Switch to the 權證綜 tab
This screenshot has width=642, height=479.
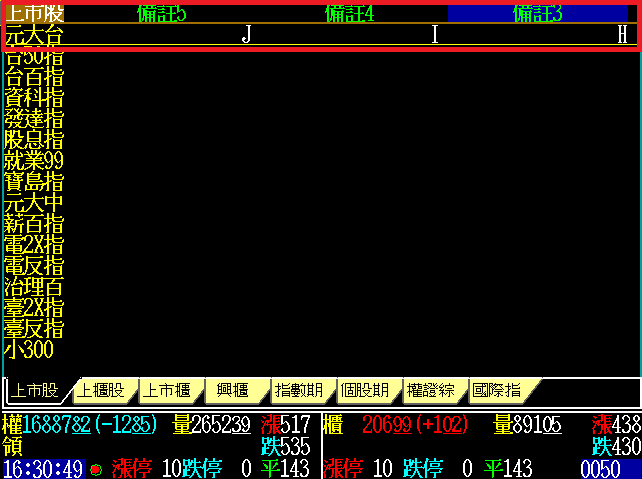click(430, 390)
